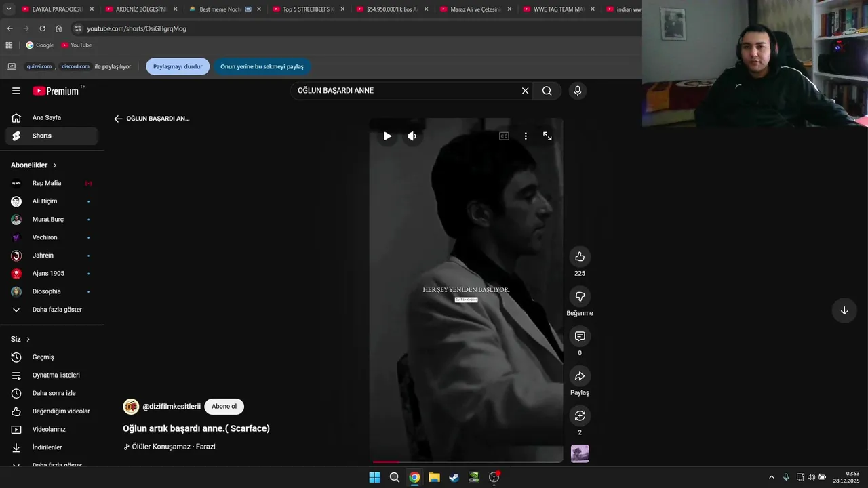Share this short via Paylaş
The image size is (868, 488).
coord(580,376)
